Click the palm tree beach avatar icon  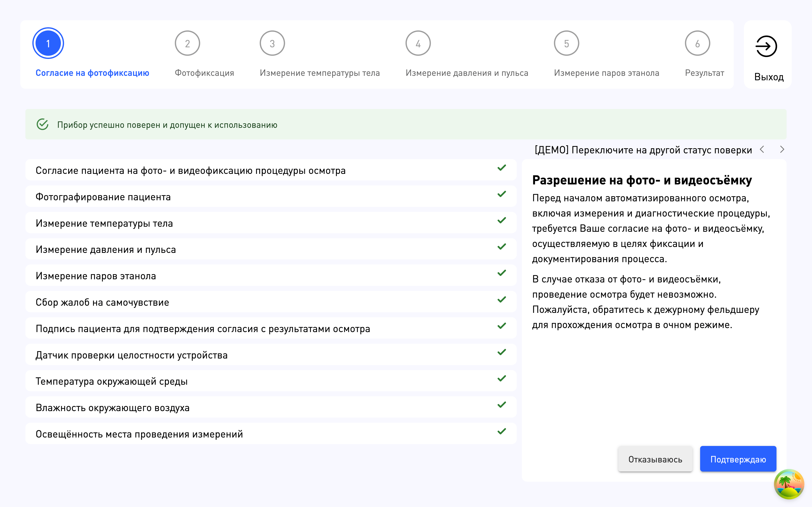point(789,484)
